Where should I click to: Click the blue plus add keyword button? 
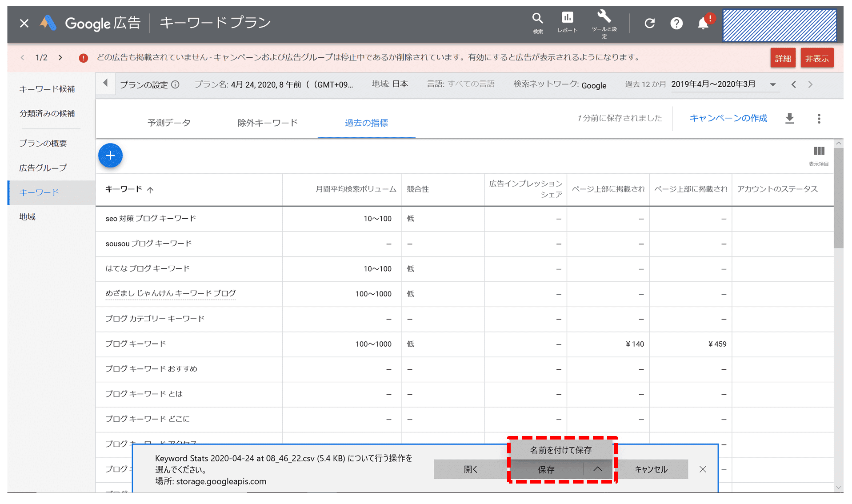tap(110, 156)
